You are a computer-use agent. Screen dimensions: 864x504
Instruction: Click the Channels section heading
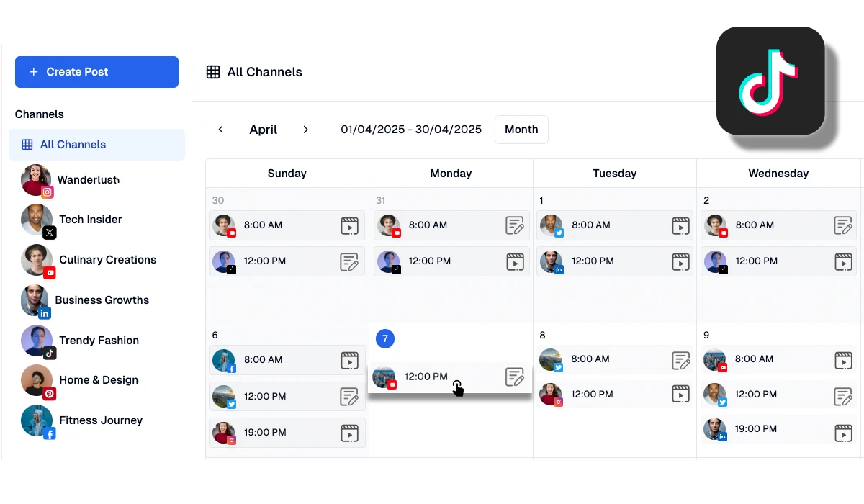coord(40,114)
